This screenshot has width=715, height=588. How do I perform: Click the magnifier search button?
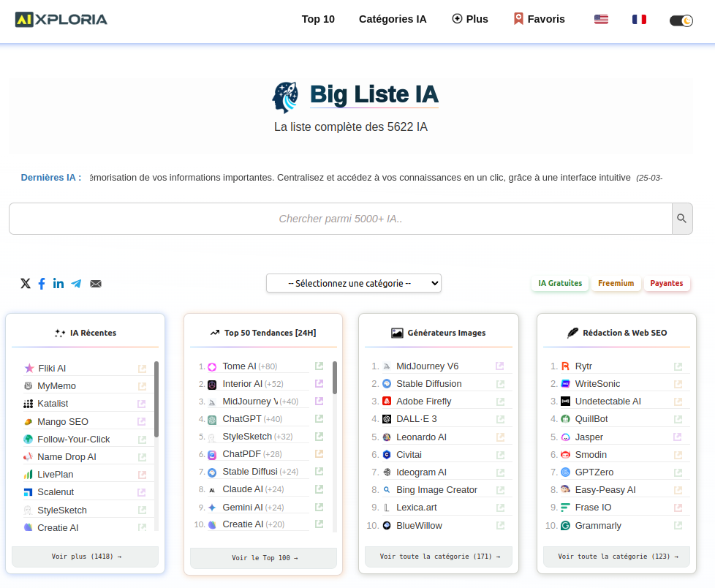point(681,219)
